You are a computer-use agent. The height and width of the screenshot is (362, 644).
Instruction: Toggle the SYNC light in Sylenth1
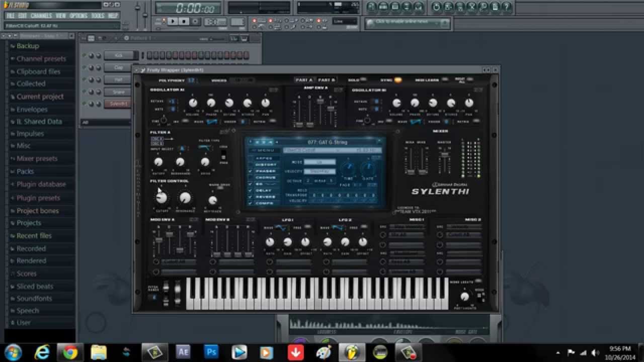[397, 80]
